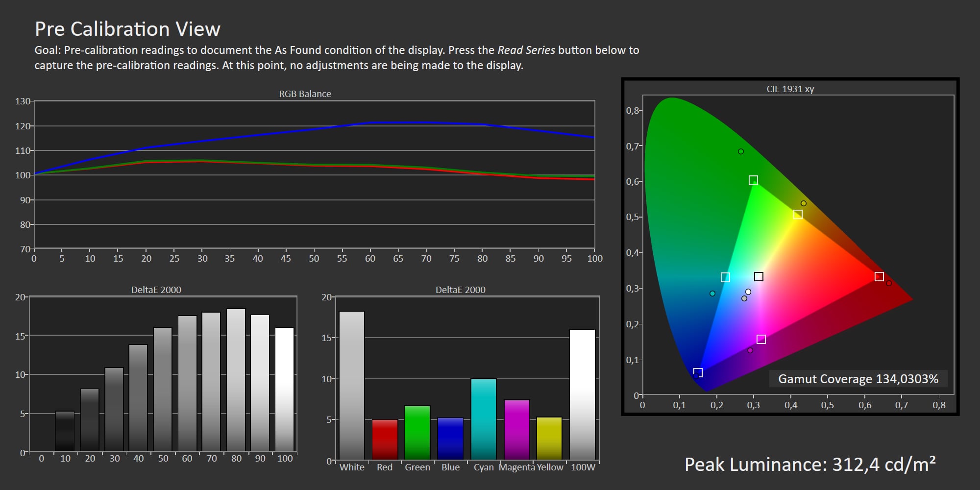Image resolution: width=980 pixels, height=490 pixels.
Task: Select the cyan target square in CIE diagram
Action: (725, 277)
